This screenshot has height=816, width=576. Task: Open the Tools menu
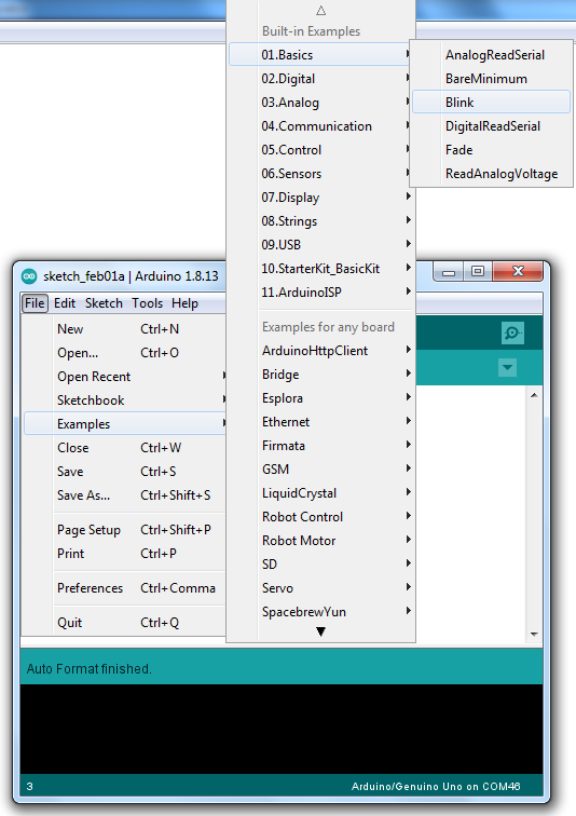tap(147, 303)
